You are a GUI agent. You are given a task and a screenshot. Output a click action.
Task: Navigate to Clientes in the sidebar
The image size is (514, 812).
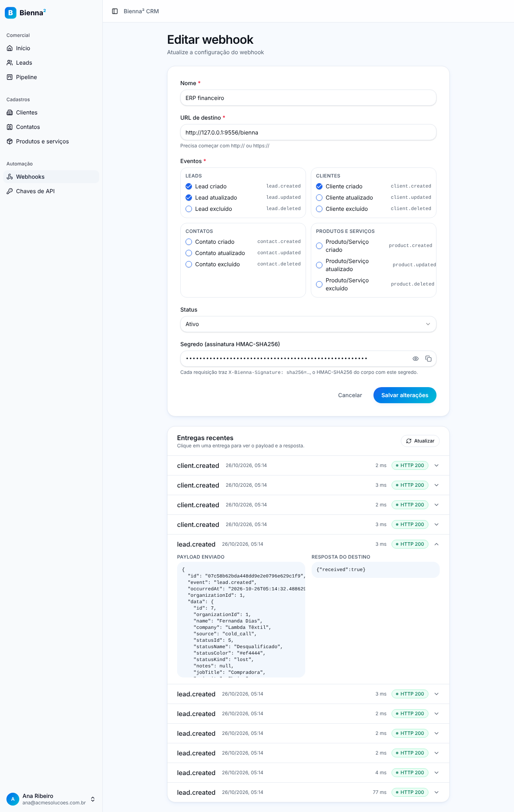click(51, 112)
